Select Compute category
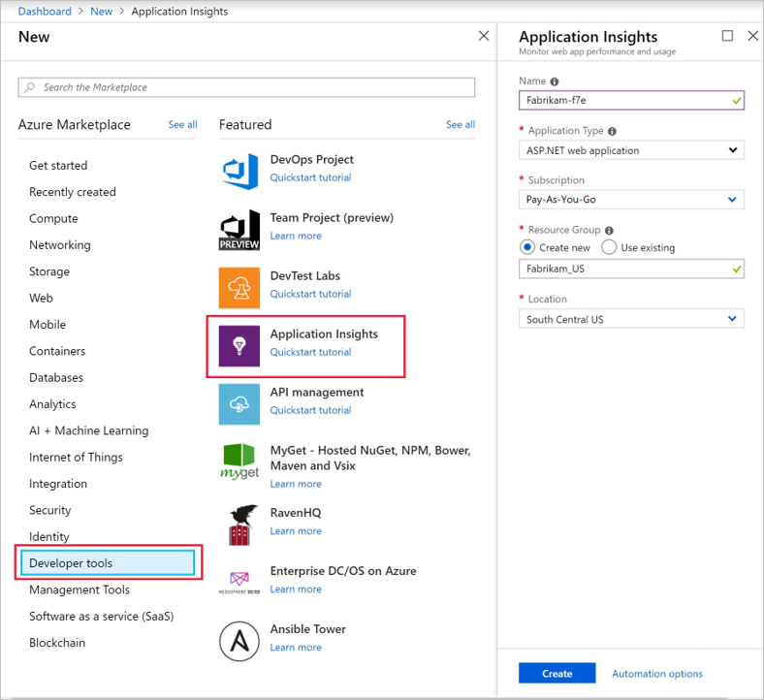Screen dimensions: 764x700 click(53, 219)
